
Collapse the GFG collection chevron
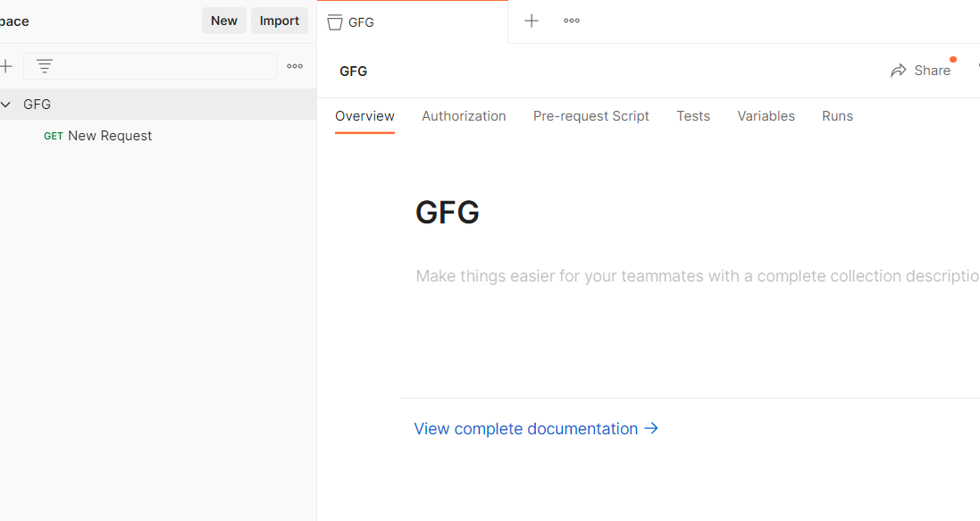[x=5, y=105]
